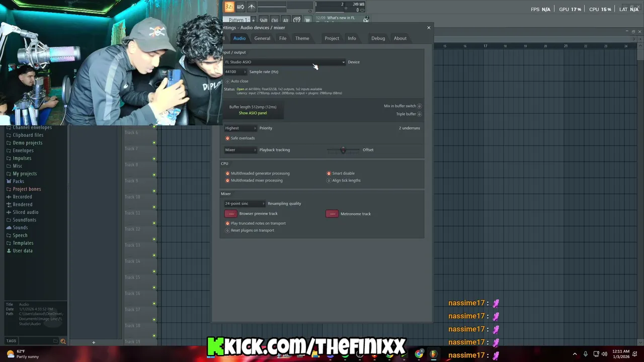Toggle the wait for input icon
The width and height of the screenshot is (644, 362).
240,7
